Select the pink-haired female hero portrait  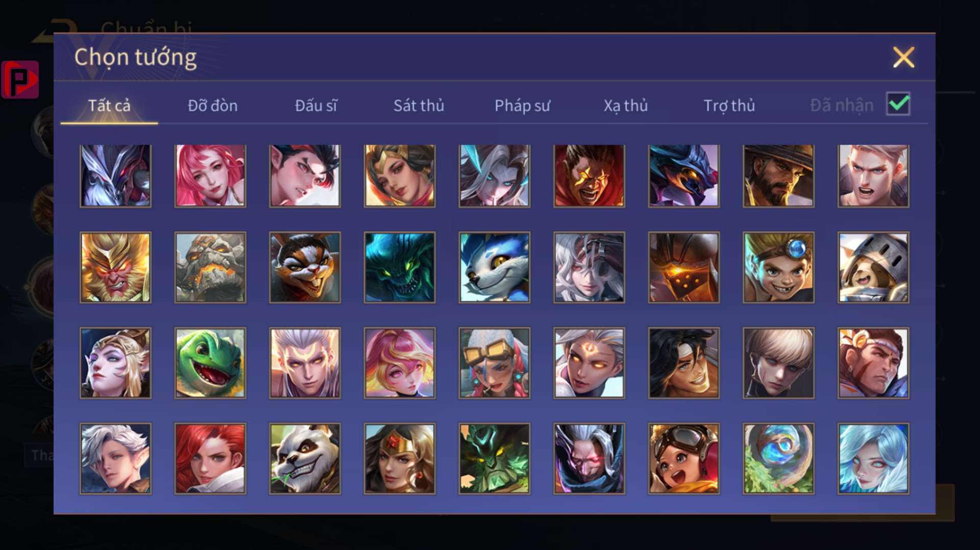[x=210, y=176]
